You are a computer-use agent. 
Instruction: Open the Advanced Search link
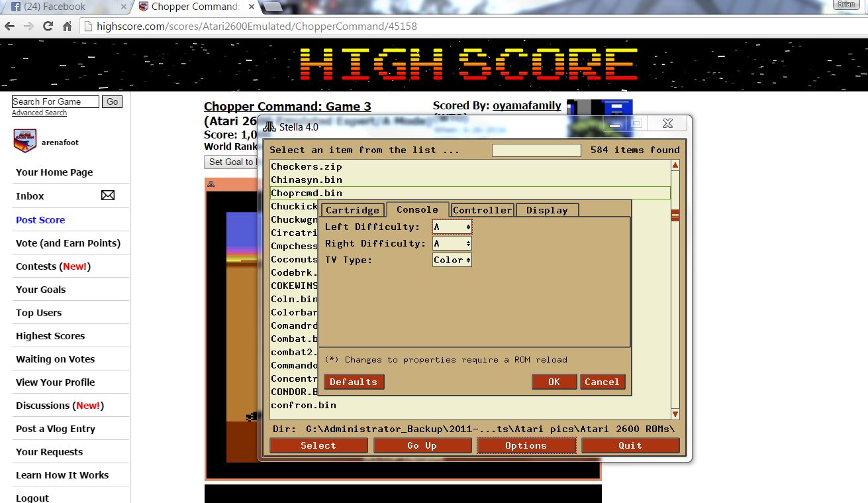pyautogui.click(x=39, y=113)
